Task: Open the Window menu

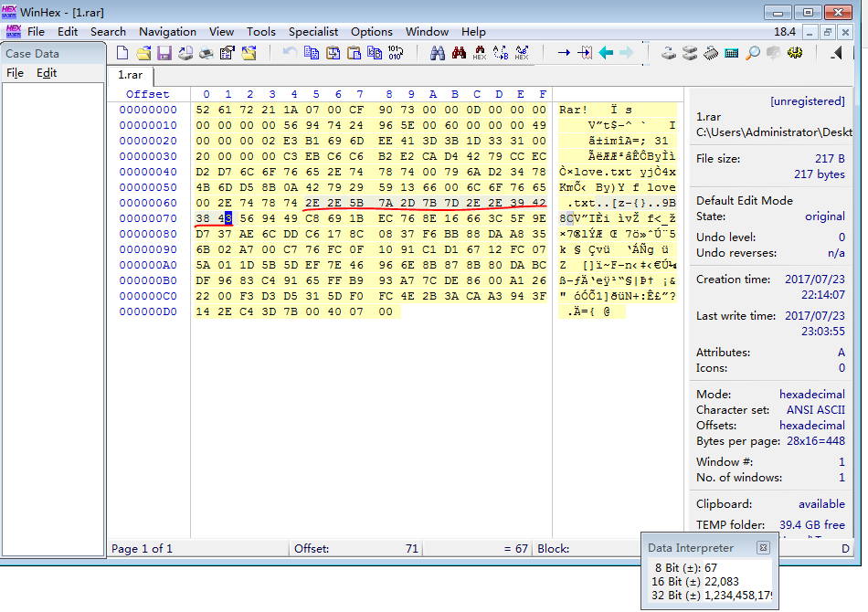Action: click(x=427, y=32)
